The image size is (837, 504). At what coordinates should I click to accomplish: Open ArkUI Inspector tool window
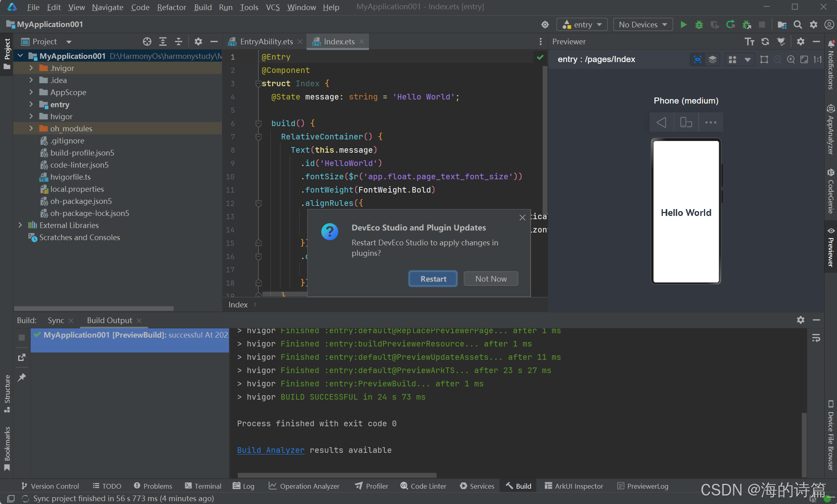click(574, 486)
